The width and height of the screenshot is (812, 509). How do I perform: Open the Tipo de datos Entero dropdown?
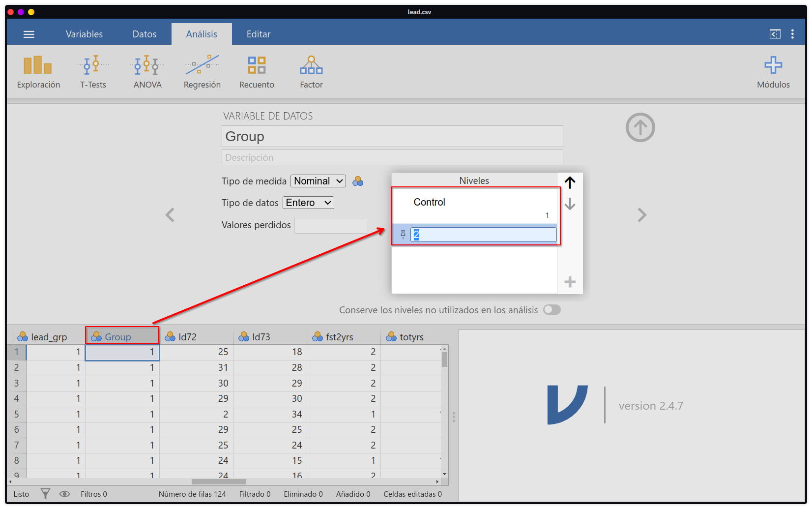308,203
